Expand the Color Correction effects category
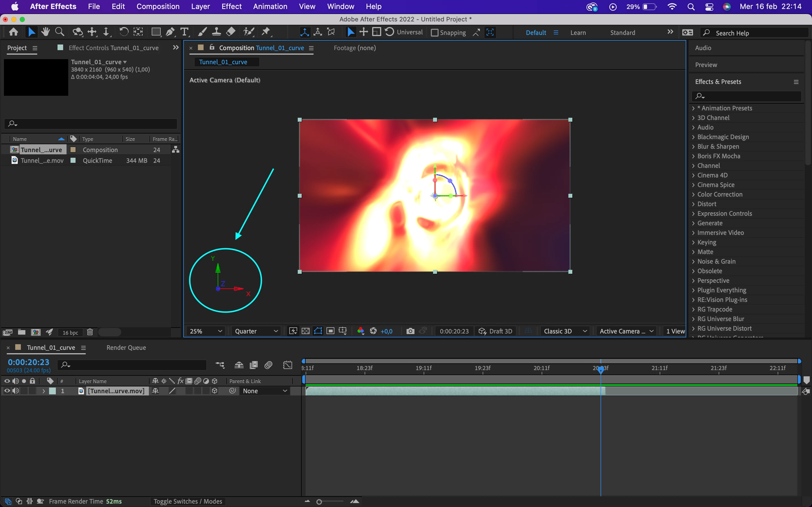Screen dimensions: 812x507 (x=693, y=194)
